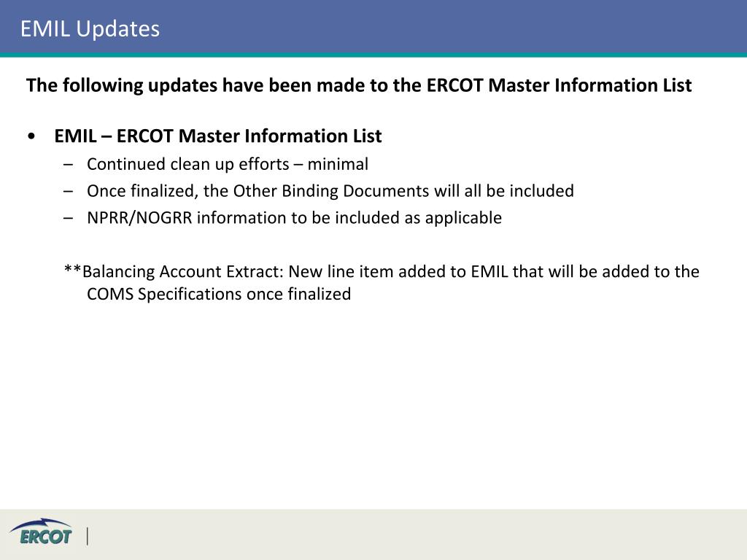
Task: Click the teal stripe under the header
Action: (373, 55)
